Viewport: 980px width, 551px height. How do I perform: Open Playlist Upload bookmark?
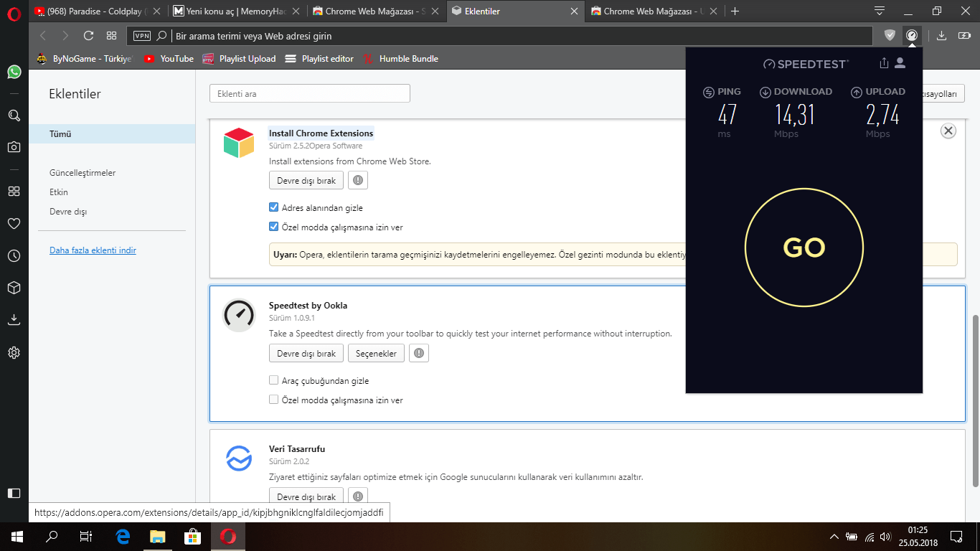point(239,59)
